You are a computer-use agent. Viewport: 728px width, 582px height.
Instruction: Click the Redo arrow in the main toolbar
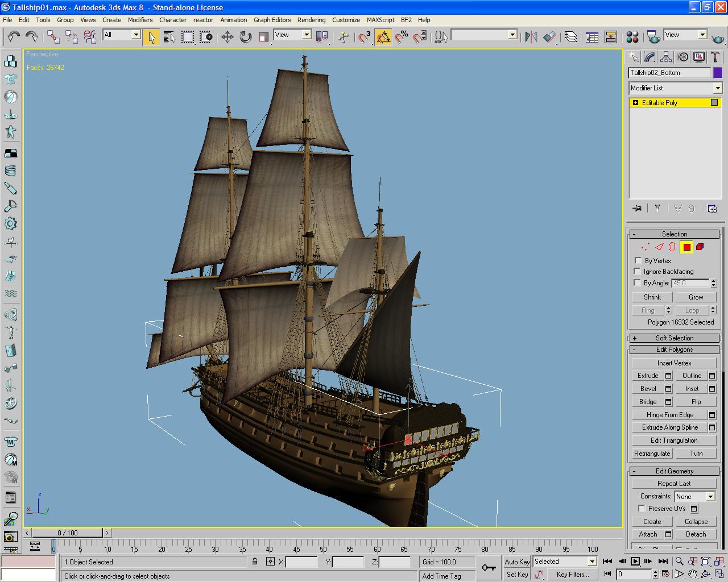click(x=32, y=37)
